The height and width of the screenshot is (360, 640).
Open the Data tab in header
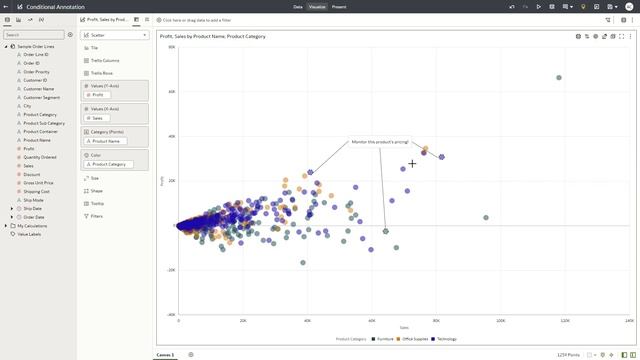click(298, 7)
